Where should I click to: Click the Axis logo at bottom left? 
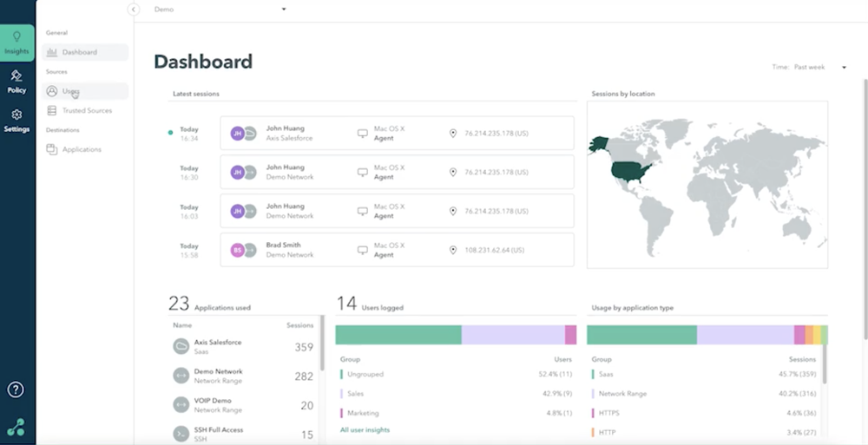click(16, 428)
